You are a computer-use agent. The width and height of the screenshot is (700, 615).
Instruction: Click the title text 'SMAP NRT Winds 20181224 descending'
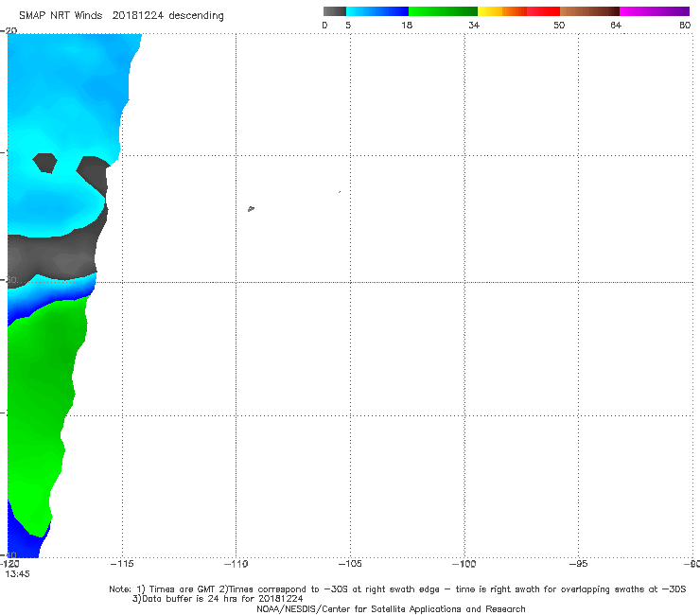[x=121, y=16]
